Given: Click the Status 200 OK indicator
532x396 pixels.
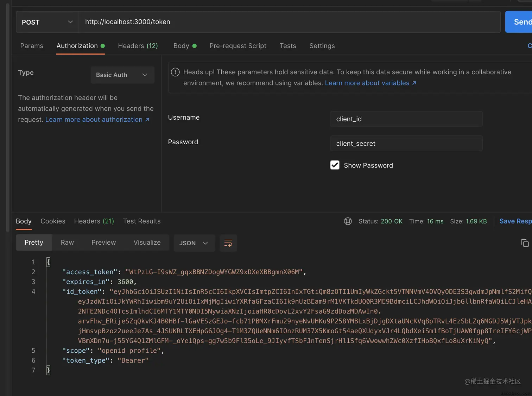Looking at the screenshot, I should (380, 221).
